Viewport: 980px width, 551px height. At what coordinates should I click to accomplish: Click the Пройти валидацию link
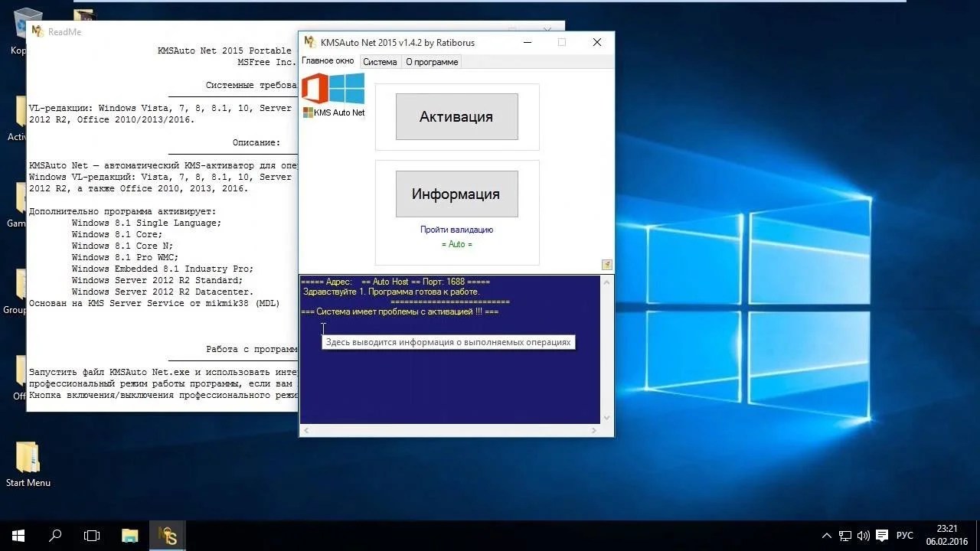pyautogui.click(x=456, y=230)
